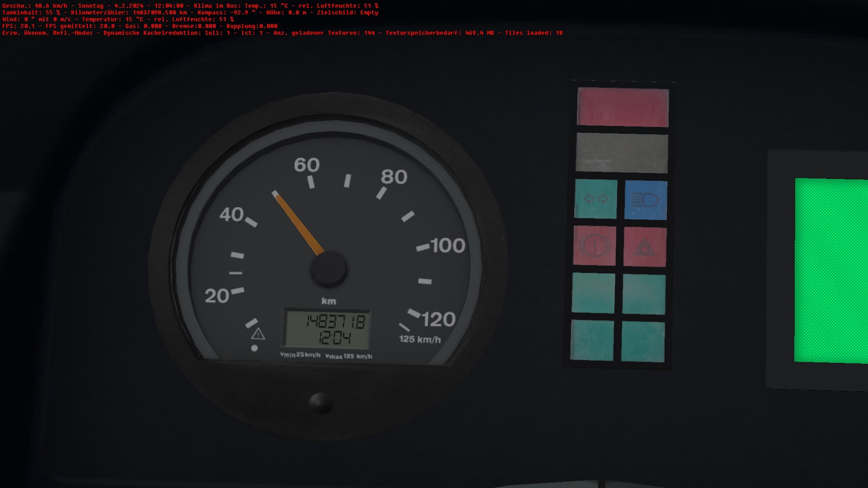Click the orange speedometer needle
This screenshot has height=488, width=868.
pyautogui.click(x=298, y=224)
